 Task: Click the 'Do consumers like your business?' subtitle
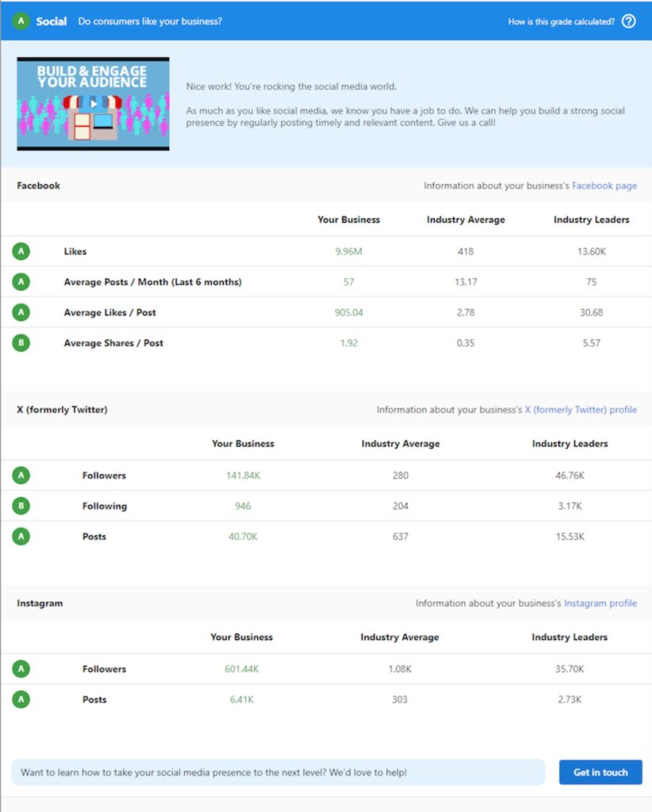pyautogui.click(x=150, y=21)
